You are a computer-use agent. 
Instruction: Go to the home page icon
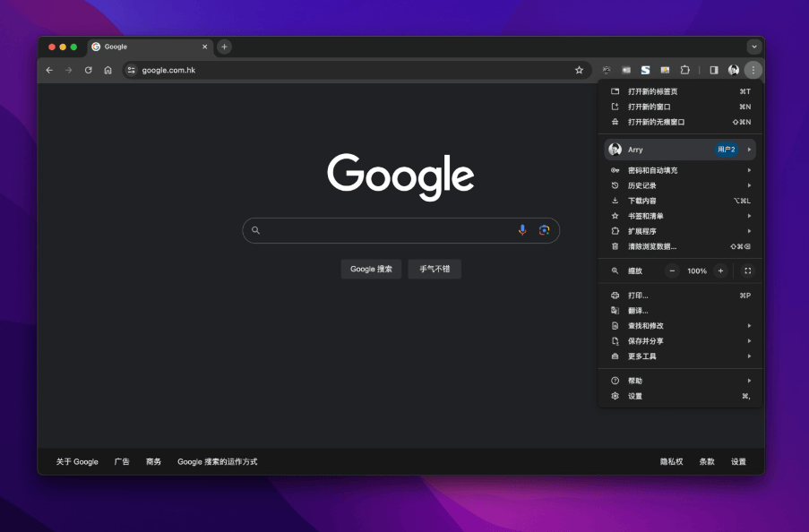[x=108, y=70]
